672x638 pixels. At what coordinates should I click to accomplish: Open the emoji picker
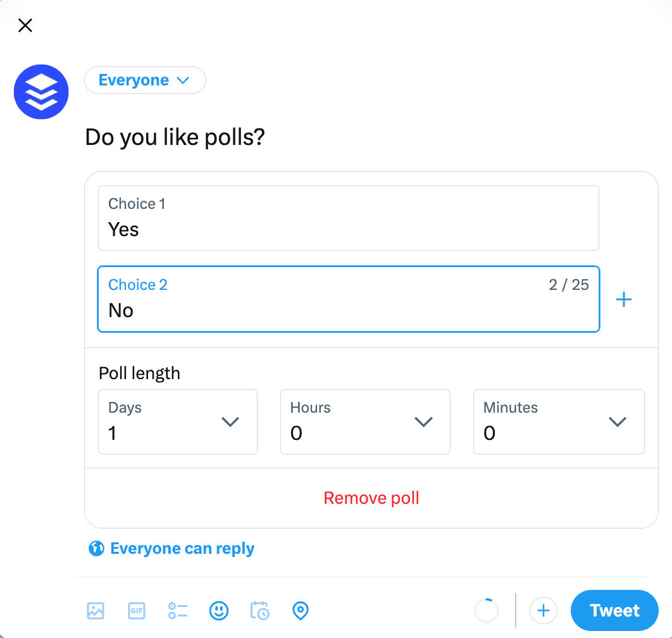(x=219, y=611)
